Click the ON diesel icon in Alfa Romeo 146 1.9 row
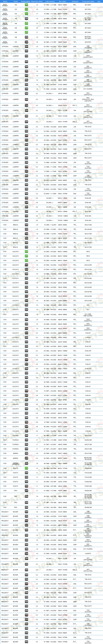 [26, 37]
